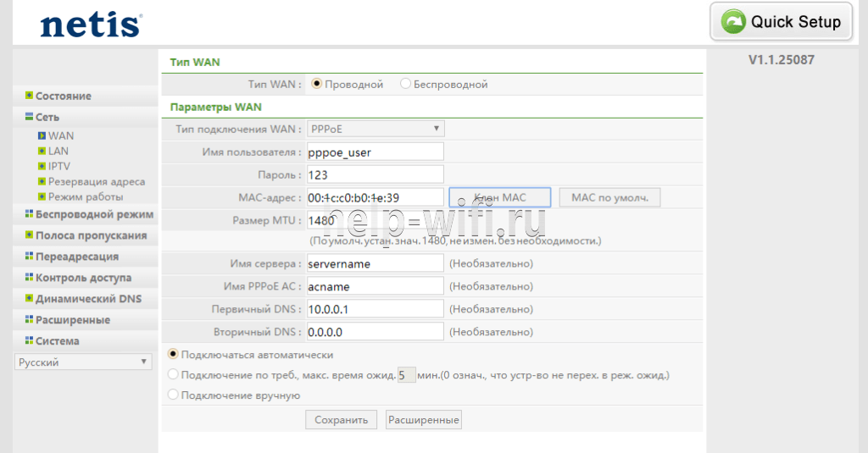Click the Имя пользователя input field
The image size is (868, 453).
pyautogui.click(x=375, y=152)
